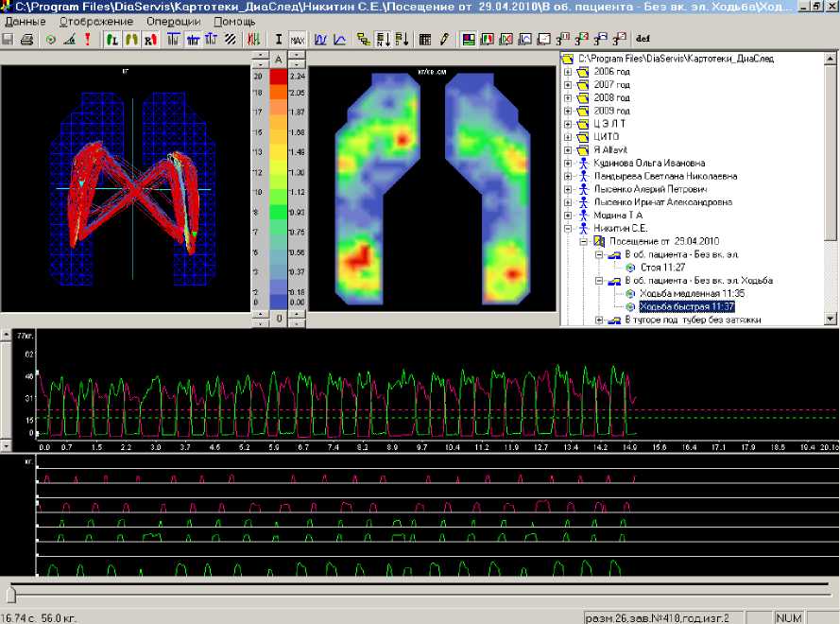Click the MAX toolbar icon
The image size is (840, 624).
click(297, 40)
